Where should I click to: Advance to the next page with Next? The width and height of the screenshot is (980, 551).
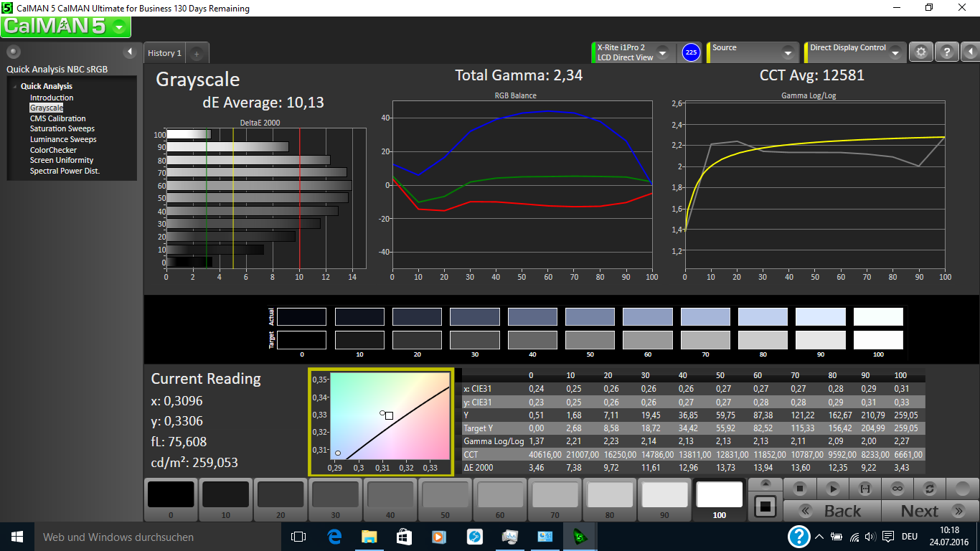coord(929,511)
